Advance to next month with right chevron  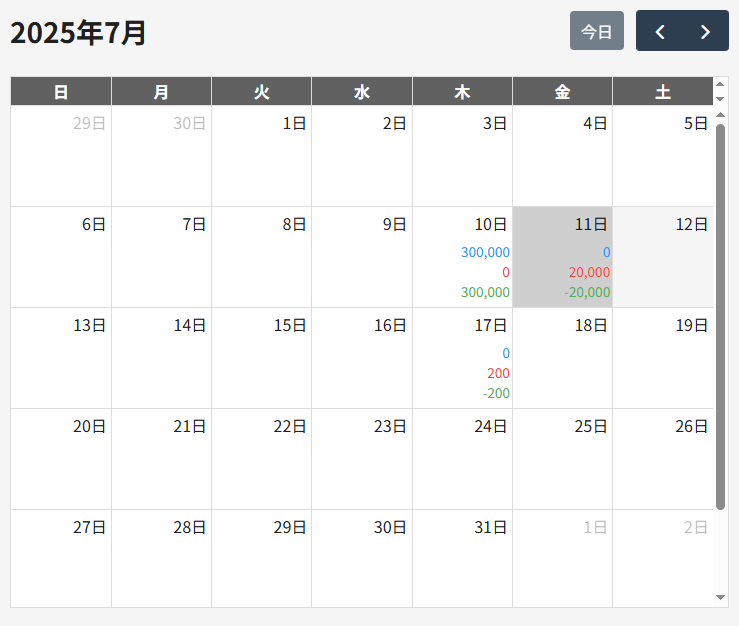pos(705,31)
